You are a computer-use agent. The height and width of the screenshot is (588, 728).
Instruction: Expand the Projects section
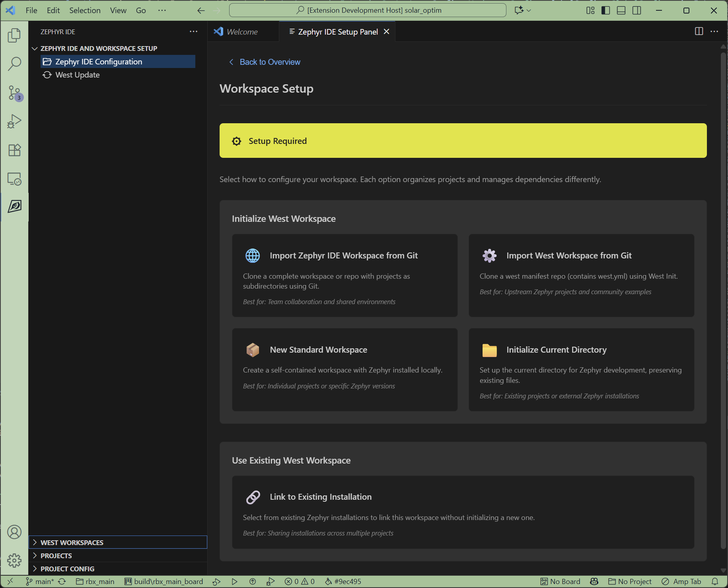(118, 555)
